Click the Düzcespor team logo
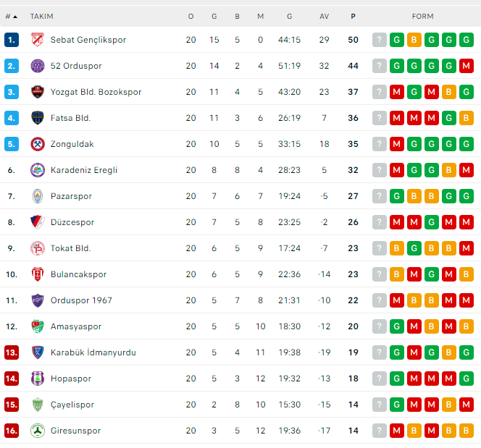The height and width of the screenshot is (448, 481). [x=38, y=222]
